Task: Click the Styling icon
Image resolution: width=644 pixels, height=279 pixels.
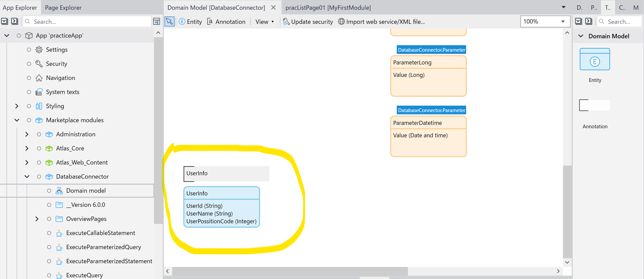Action: click(39, 106)
